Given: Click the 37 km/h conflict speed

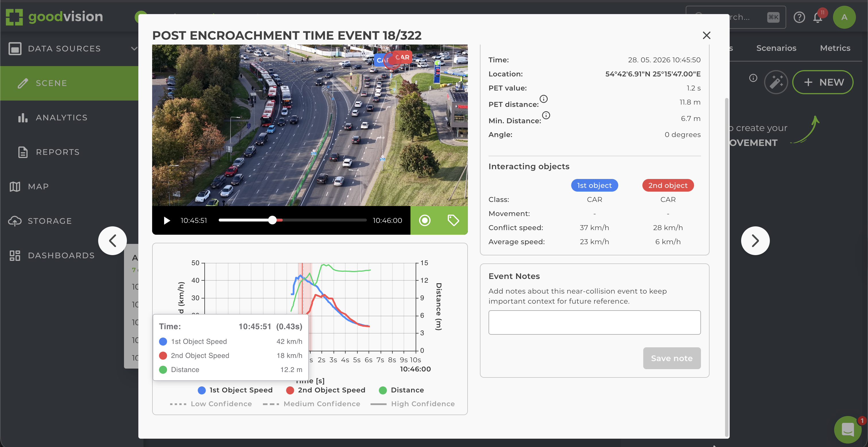Looking at the screenshot, I should point(594,228).
